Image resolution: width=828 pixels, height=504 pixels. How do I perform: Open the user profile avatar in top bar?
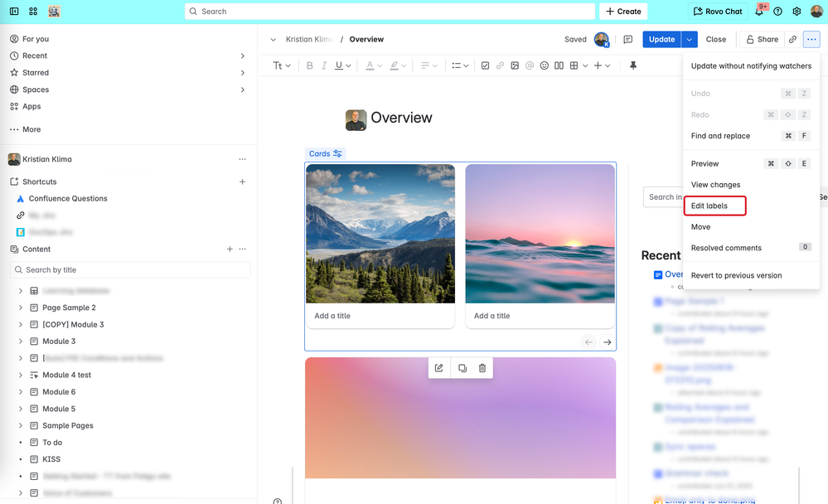pos(816,11)
